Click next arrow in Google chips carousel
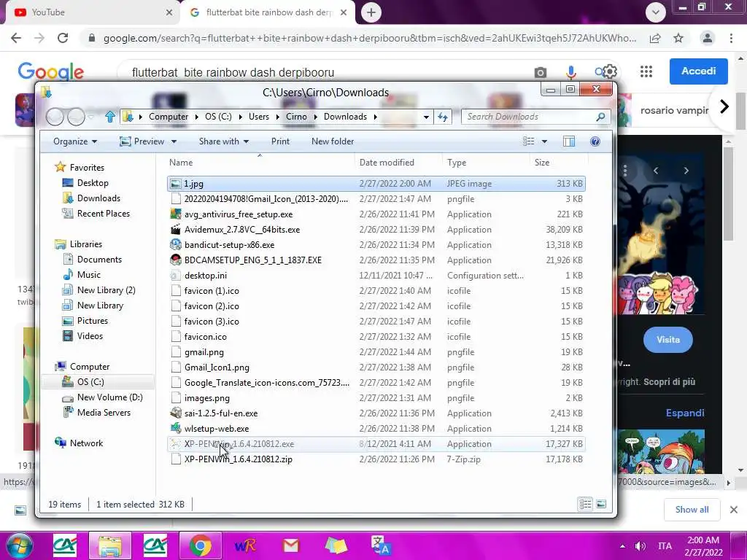This screenshot has width=747, height=560. tap(724, 106)
